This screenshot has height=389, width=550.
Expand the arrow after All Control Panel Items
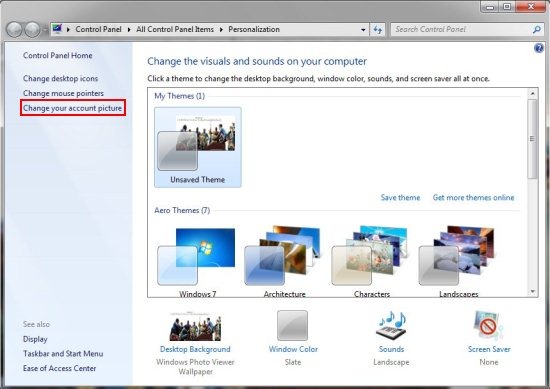221,29
